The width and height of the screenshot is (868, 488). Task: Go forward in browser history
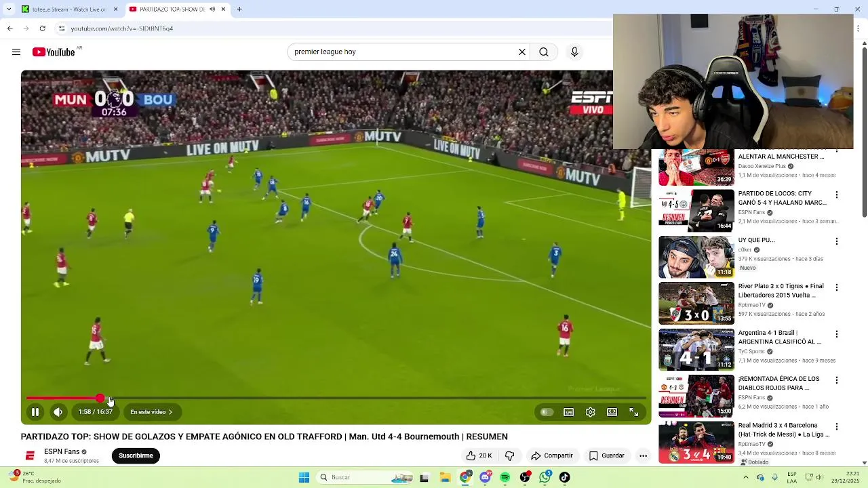coord(26,28)
